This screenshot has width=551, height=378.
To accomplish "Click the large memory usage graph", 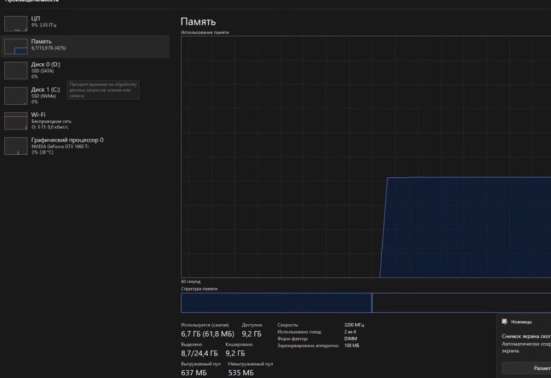I will (x=366, y=157).
